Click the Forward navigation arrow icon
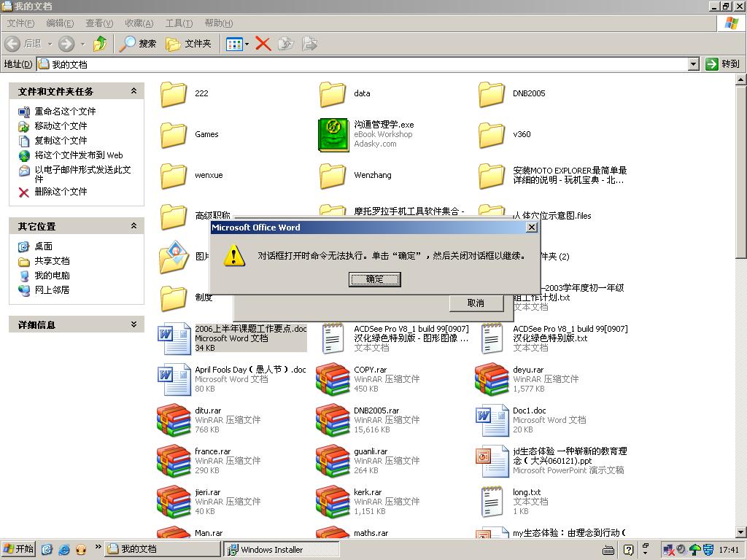Screen dimensions: 747x560 click(x=66, y=44)
